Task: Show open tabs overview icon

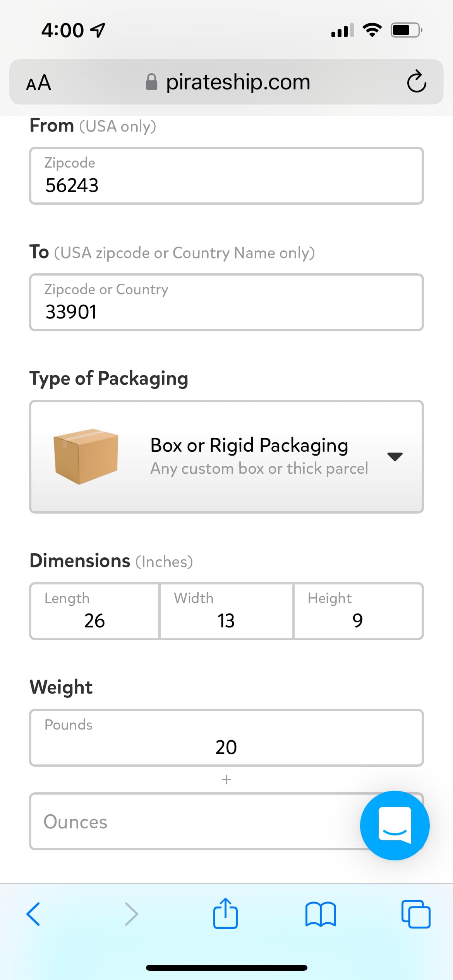Action: 416,914
